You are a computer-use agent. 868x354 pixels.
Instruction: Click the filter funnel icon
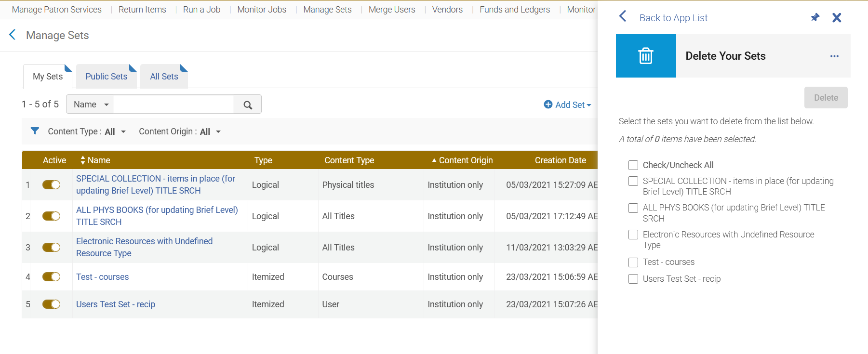click(35, 131)
